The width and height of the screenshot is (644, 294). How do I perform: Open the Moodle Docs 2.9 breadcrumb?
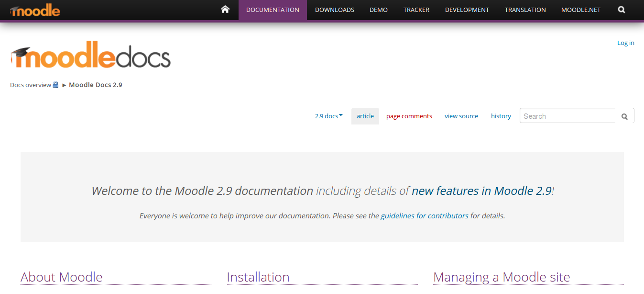point(96,85)
